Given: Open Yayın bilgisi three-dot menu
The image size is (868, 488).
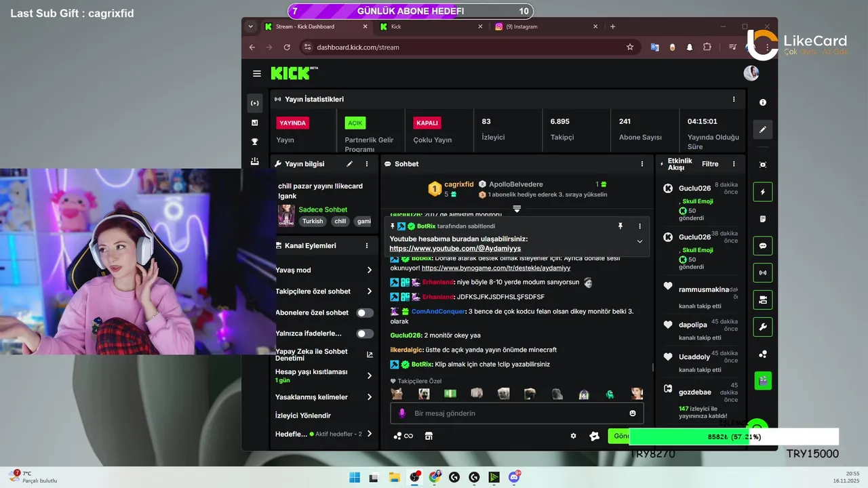Looking at the screenshot, I should [x=367, y=163].
